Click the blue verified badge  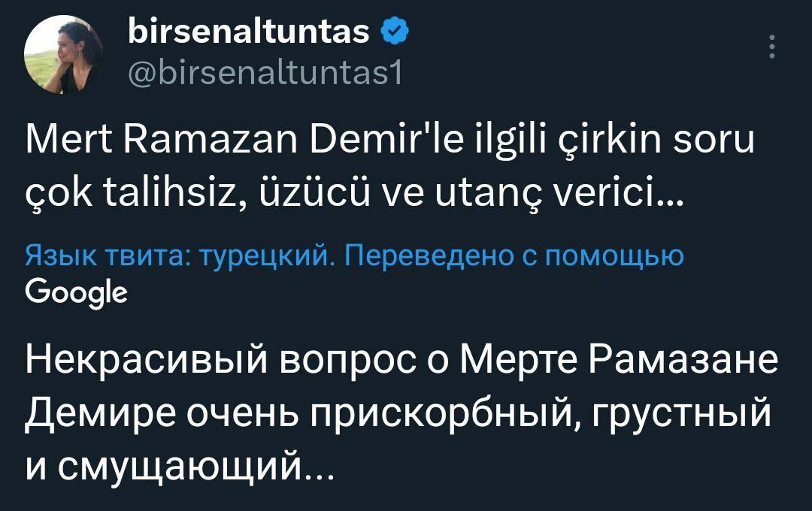395,32
